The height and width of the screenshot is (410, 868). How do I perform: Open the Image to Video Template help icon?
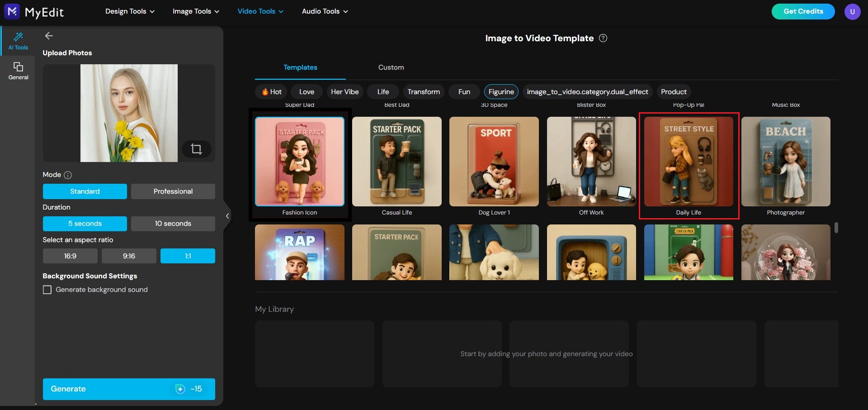603,38
